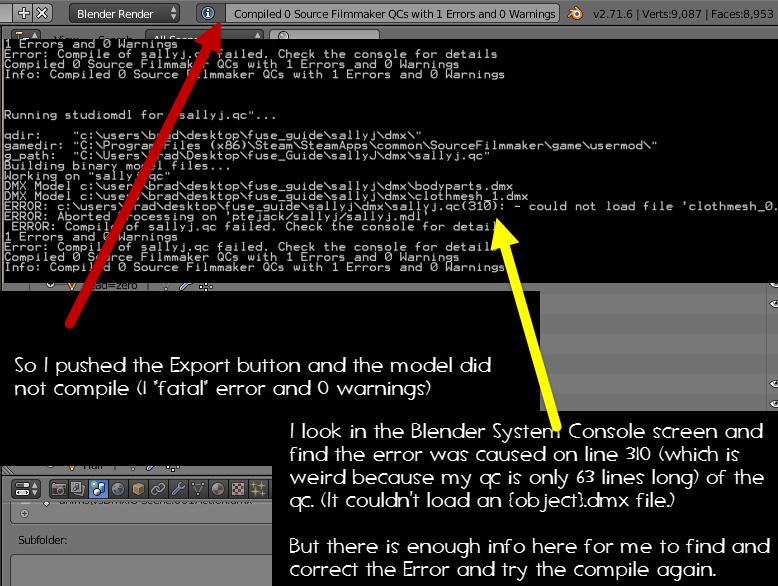Switch to the Render Layers properties tab

click(x=78, y=489)
